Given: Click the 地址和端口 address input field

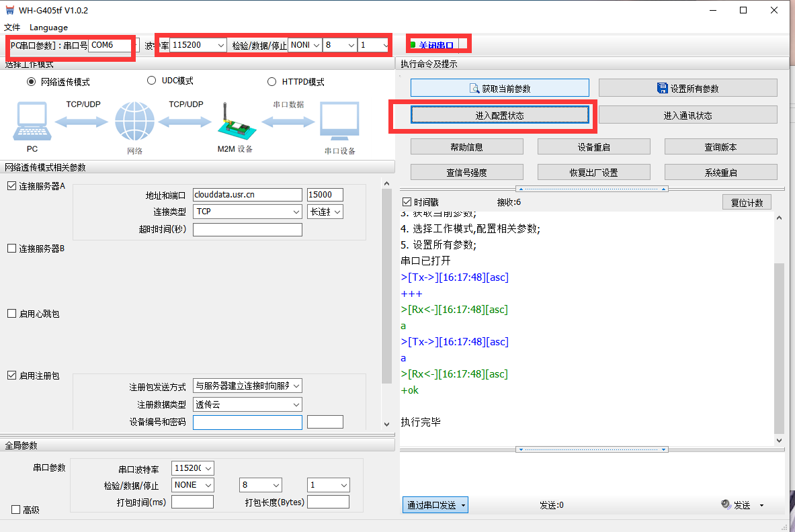Looking at the screenshot, I should (247, 195).
